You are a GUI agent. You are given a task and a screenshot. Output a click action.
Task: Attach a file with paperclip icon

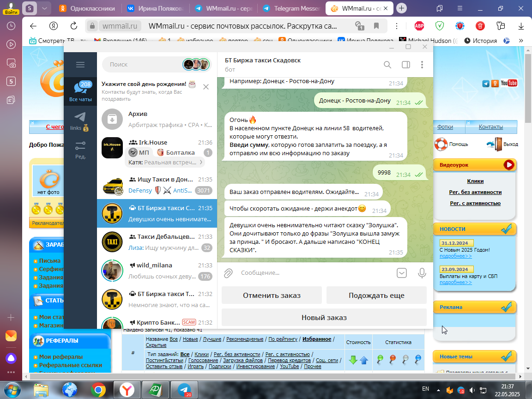click(x=228, y=273)
